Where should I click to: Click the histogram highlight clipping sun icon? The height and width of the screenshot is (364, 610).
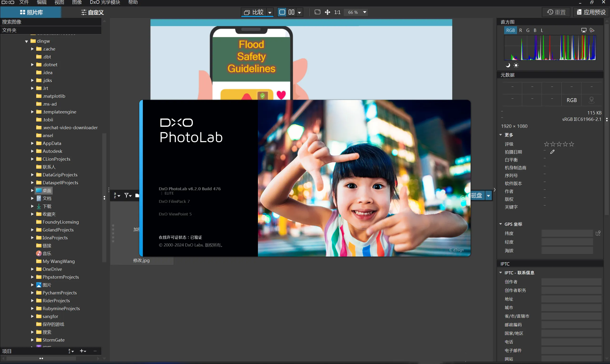516,65
